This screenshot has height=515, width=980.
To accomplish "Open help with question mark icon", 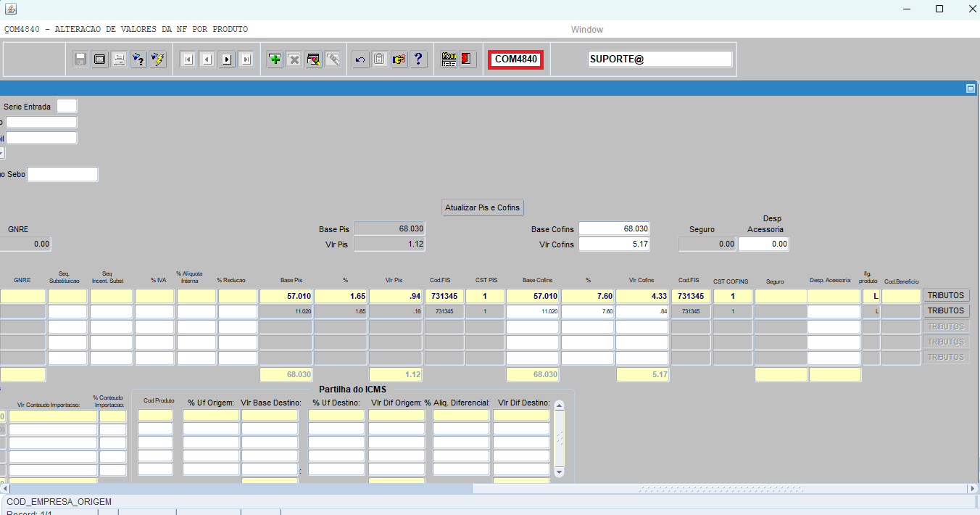I will coord(418,59).
